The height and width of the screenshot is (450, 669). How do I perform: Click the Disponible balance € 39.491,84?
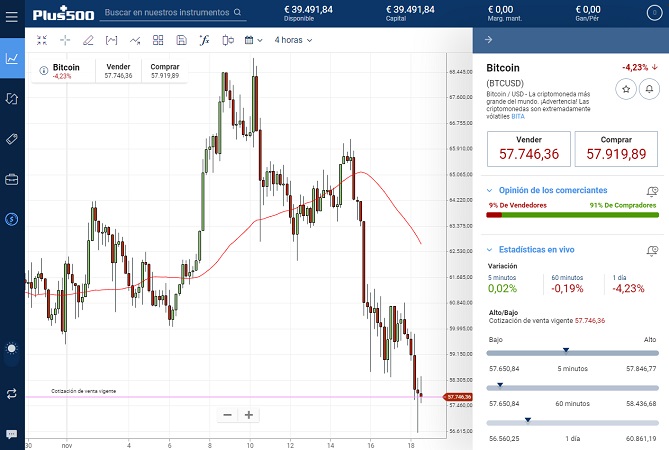pyautogui.click(x=308, y=9)
